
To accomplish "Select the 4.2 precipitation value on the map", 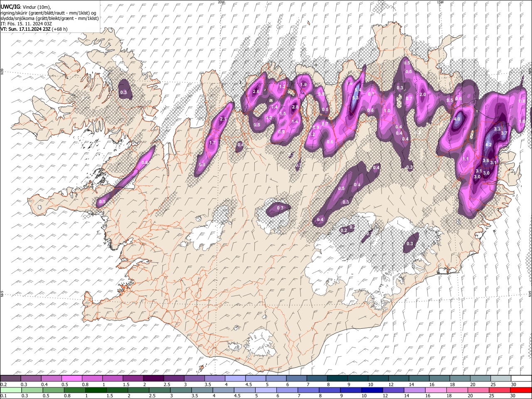I will pyautogui.click(x=489, y=145).
